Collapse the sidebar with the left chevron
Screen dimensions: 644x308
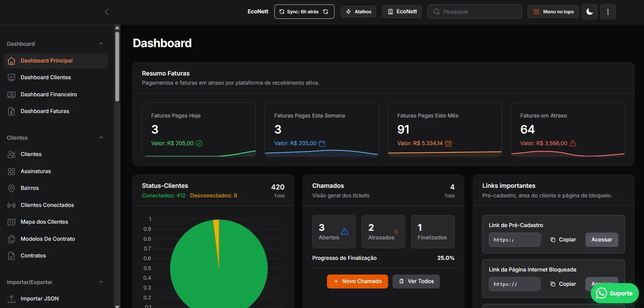pos(107,12)
